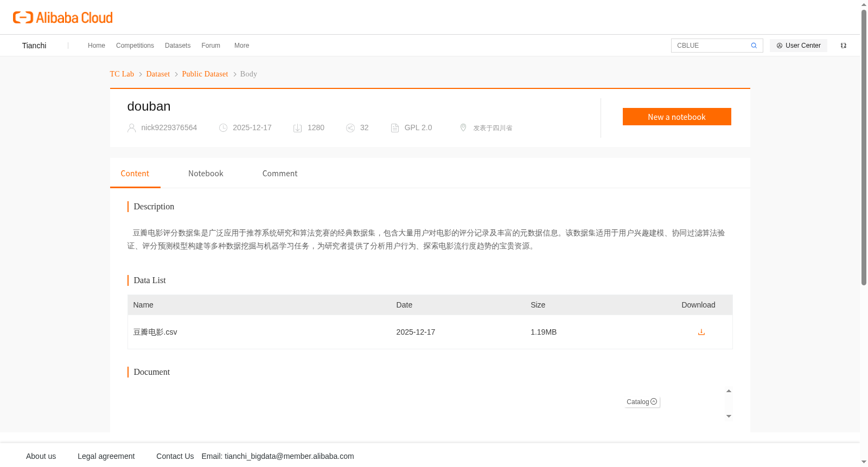Open Legal agreement footer link
The height and width of the screenshot is (467, 868).
(106, 456)
